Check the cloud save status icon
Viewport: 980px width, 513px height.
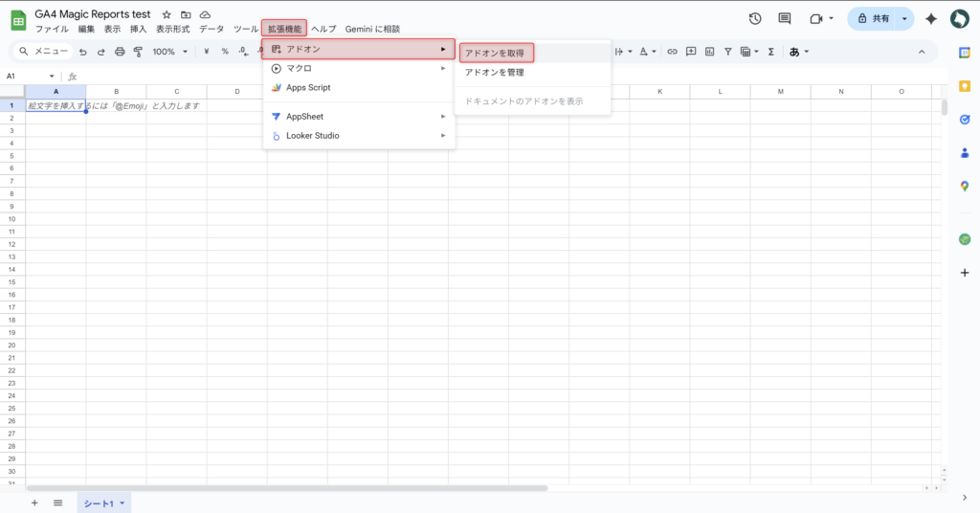pos(205,14)
